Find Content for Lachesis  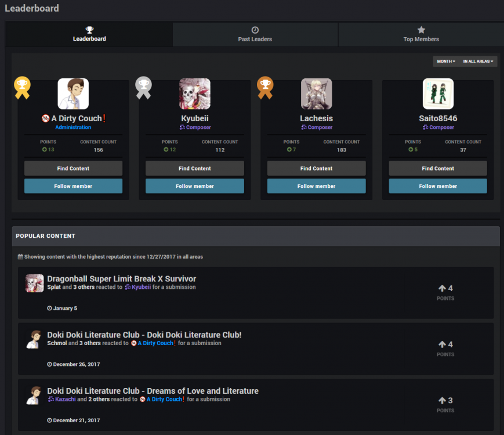point(316,168)
